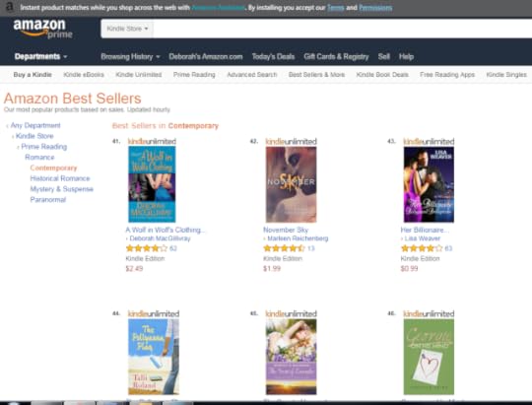Click The Pollyanna Plan book cover
This screenshot has height=405, width=532.
coord(154,357)
